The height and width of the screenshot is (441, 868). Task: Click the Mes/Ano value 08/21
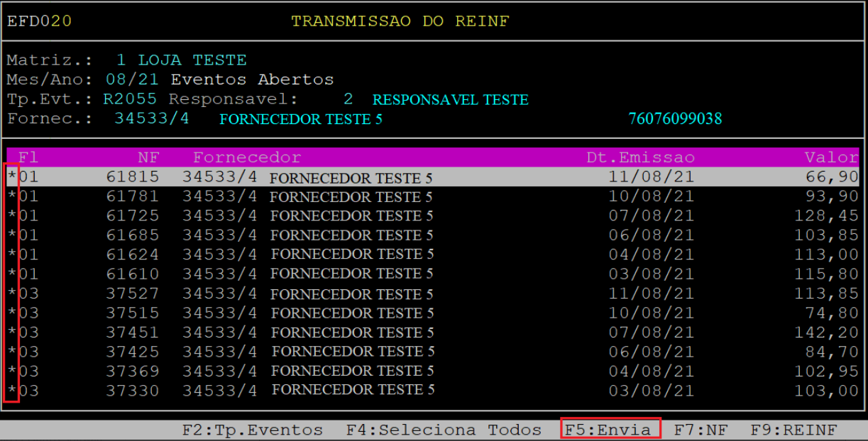point(132,79)
